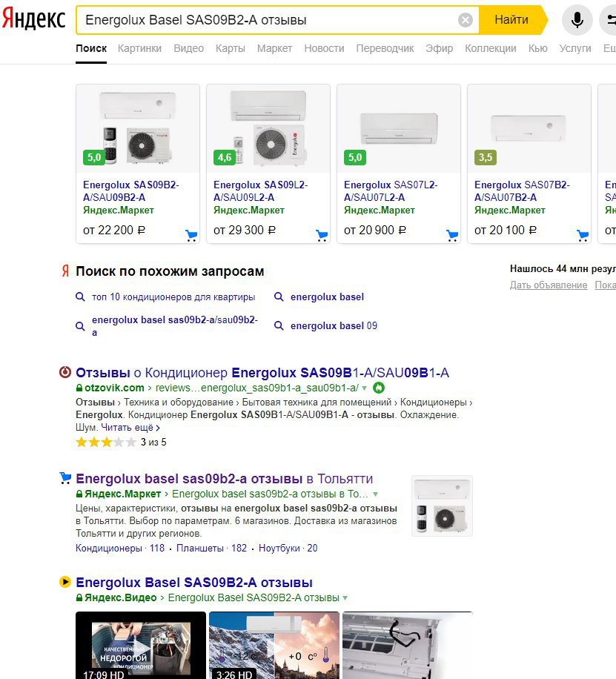Click the cart icon on the 20 100 ₽ card
Image resolution: width=616 pixels, height=679 pixels.
click(583, 235)
